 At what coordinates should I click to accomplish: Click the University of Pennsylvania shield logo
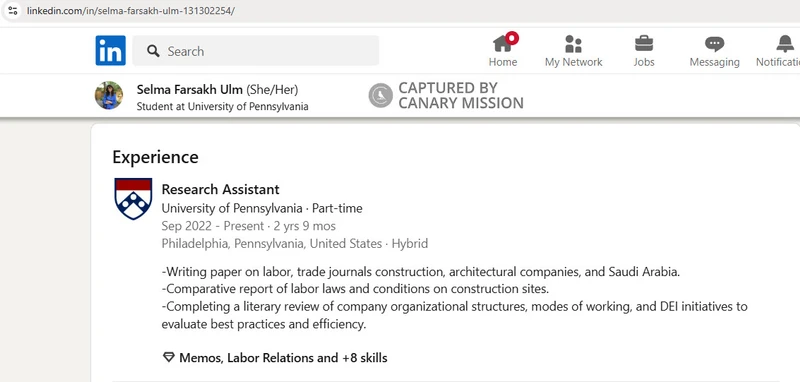(x=133, y=199)
